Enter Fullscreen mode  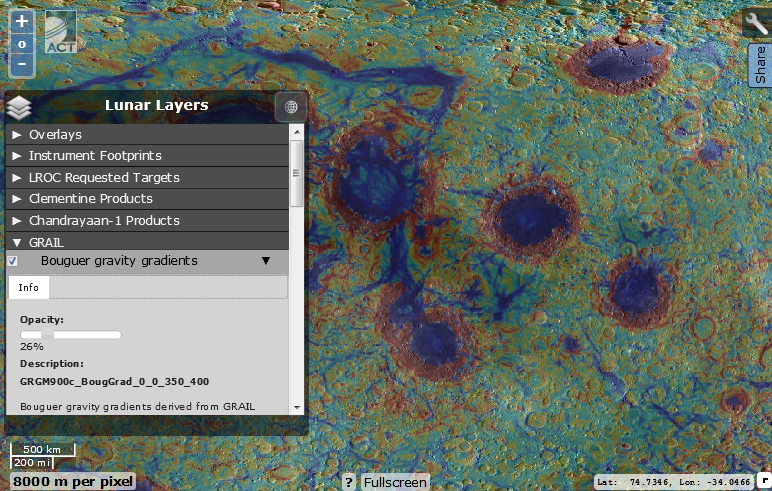tap(395, 482)
